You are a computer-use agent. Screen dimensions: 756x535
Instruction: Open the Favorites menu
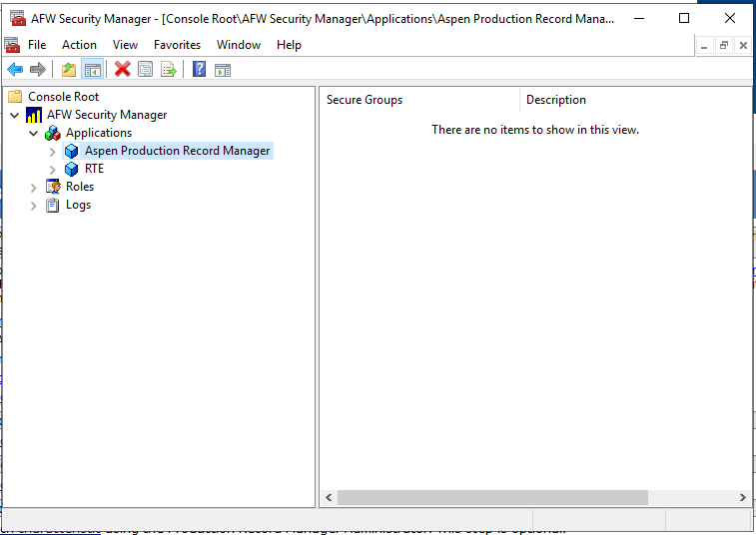[x=177, y=45]
